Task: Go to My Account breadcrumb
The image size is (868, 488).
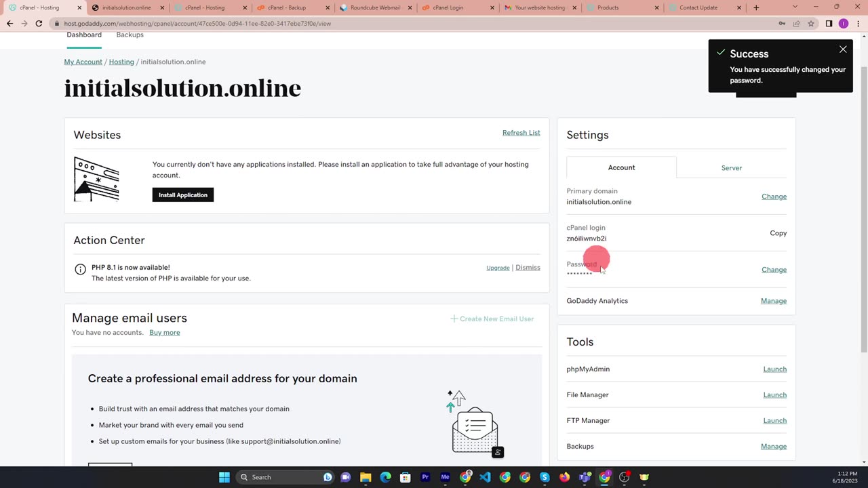Action: point(83,62)
